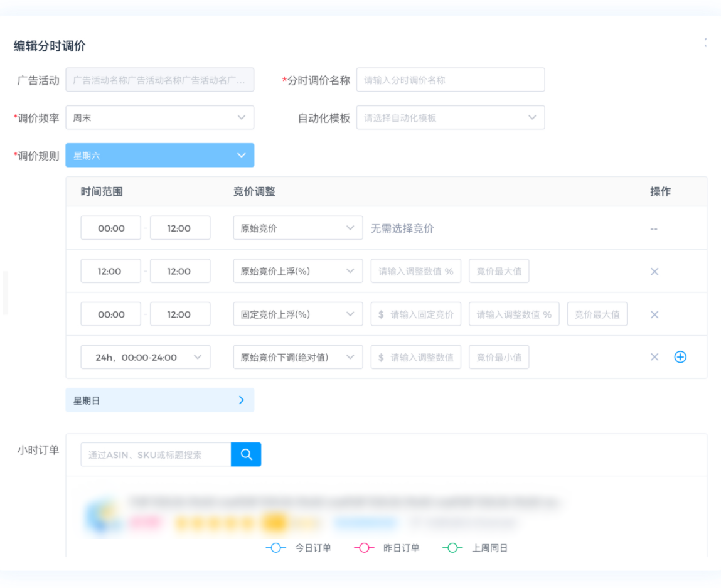Click the 请输入固定竞价 dollar input field
Screen dimensions: 721x588
click(416, 314)
